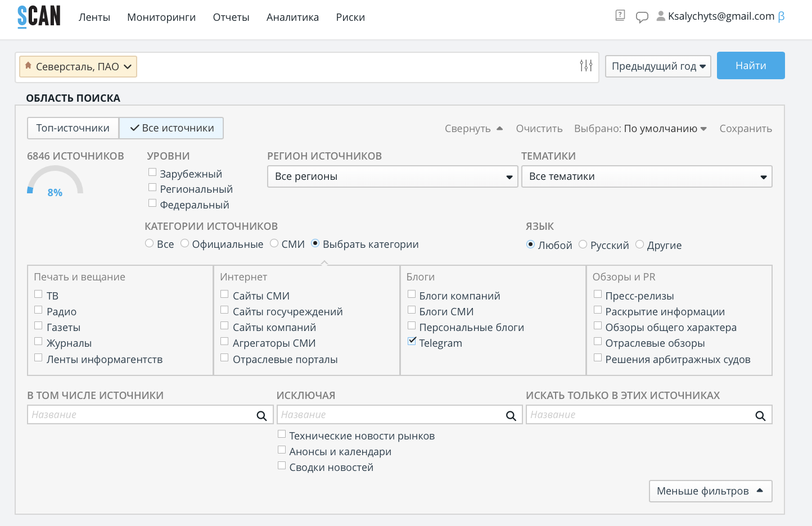The width and height of the screenshot is (812, 526).
Task: Click the SCAN logo
Action: coord(39,16)
